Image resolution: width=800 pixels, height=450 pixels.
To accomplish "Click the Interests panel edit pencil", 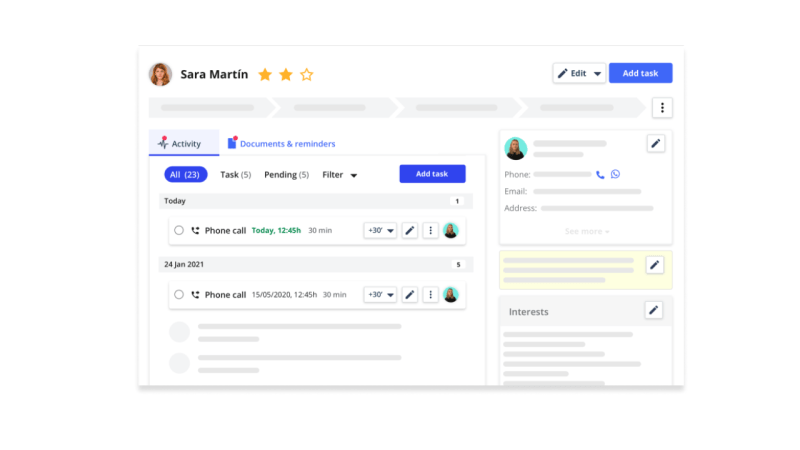I will [654, 310].
